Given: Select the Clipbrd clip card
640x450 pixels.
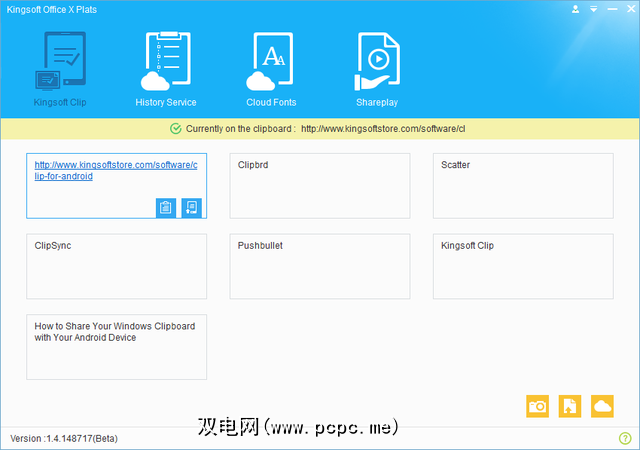Looking at the screenshot, I should 320,186.
